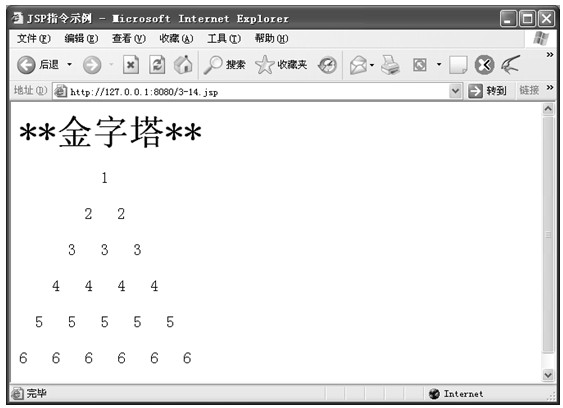Open the address bar URL dropdown
Viewport: 563px width, 408px height.
pos(455,91)
